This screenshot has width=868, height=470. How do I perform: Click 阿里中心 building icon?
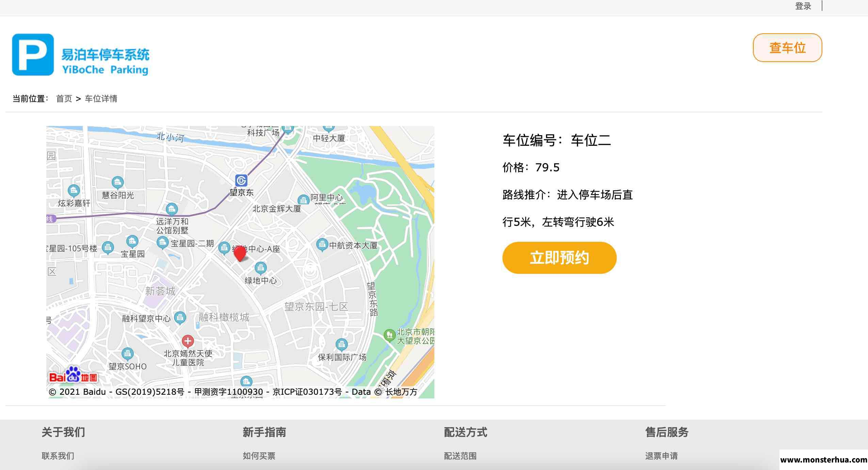(x=303, y=200)
